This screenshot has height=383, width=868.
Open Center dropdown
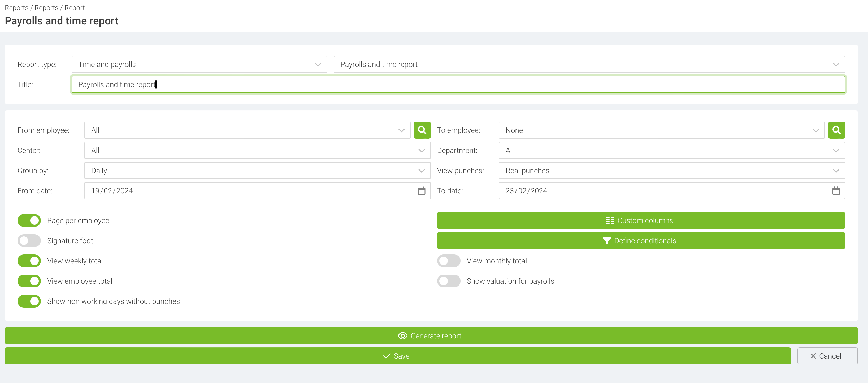257,151
